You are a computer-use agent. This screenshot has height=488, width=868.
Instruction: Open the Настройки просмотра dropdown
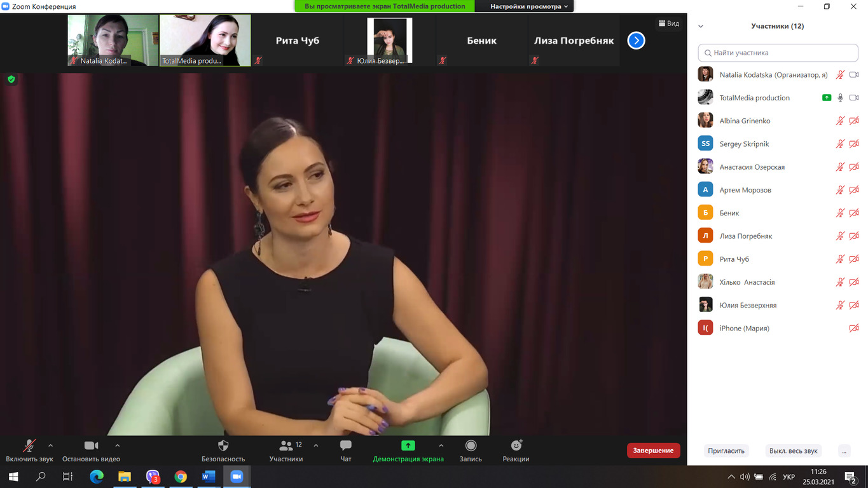tap(529, 6)
